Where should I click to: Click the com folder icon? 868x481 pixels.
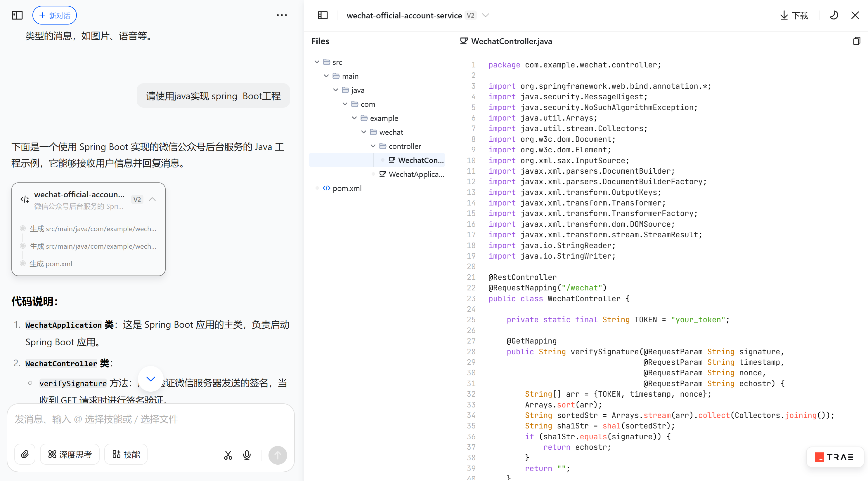click(355, 104)
